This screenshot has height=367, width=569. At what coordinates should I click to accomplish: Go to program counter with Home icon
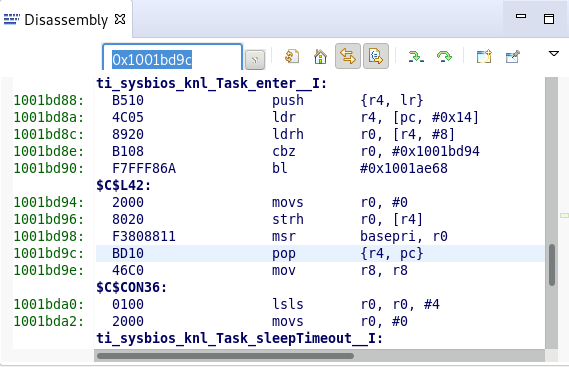[320, 56]
